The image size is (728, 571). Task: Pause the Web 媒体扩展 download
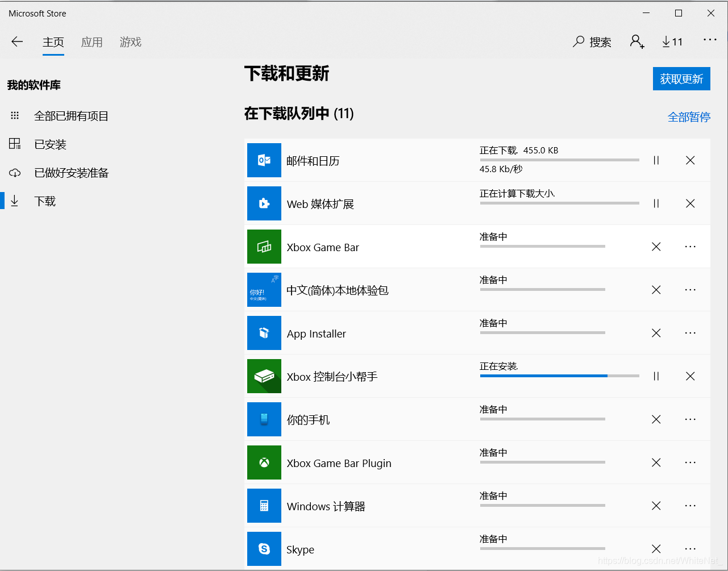pos(656,203)
